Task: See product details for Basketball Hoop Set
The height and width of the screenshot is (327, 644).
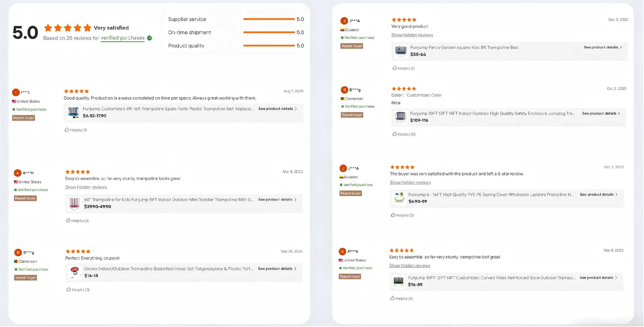Action: coord(277,269)
